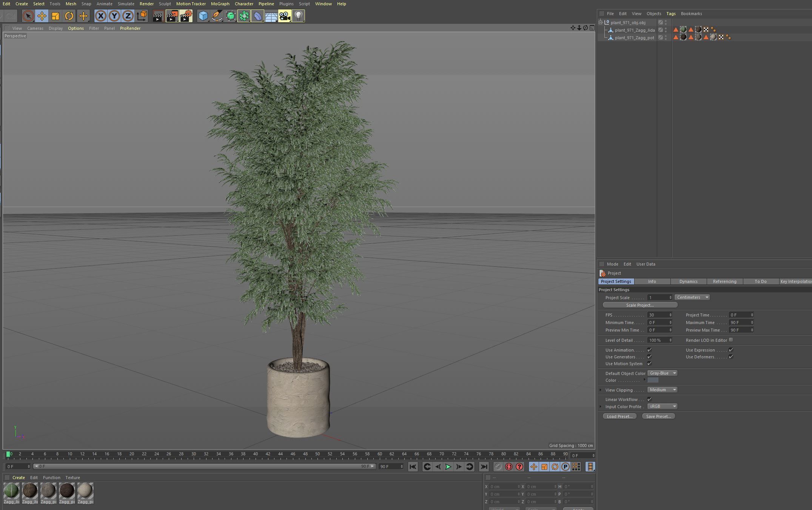Click the project Color swatch

coord(653,380)
